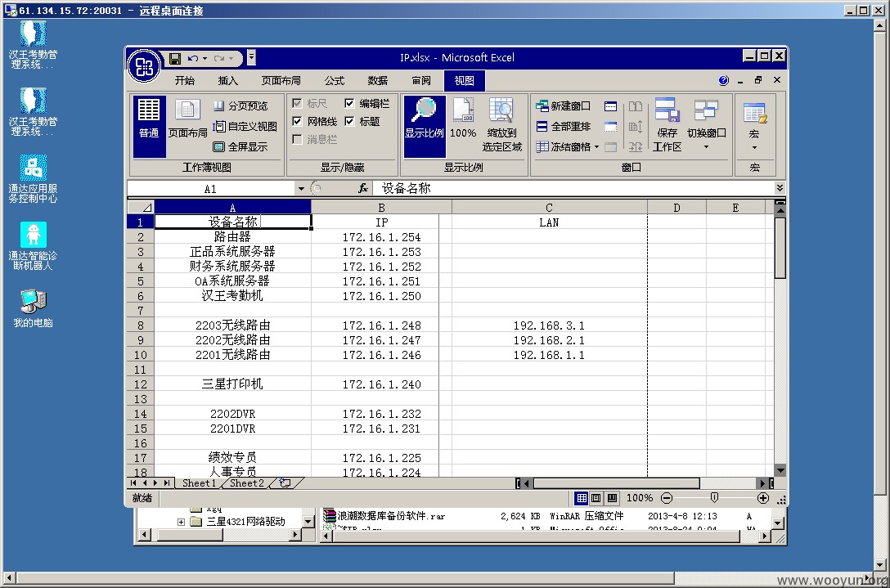Click the horizontal sheet scrollbar thumb

point(617,483)
